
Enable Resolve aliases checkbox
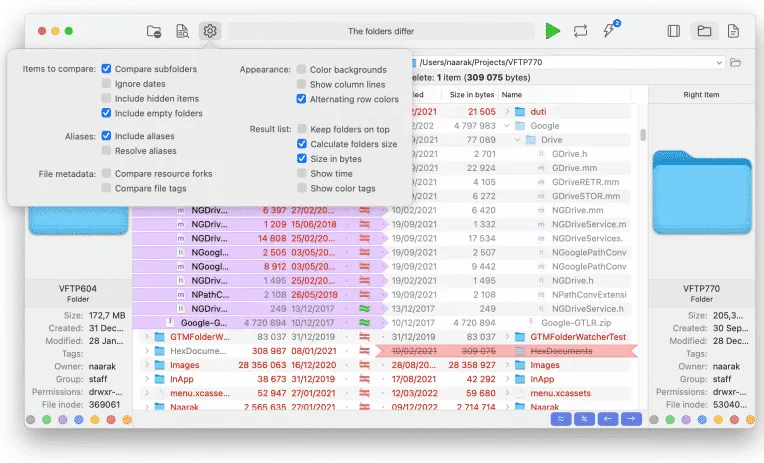coord(106,151)
